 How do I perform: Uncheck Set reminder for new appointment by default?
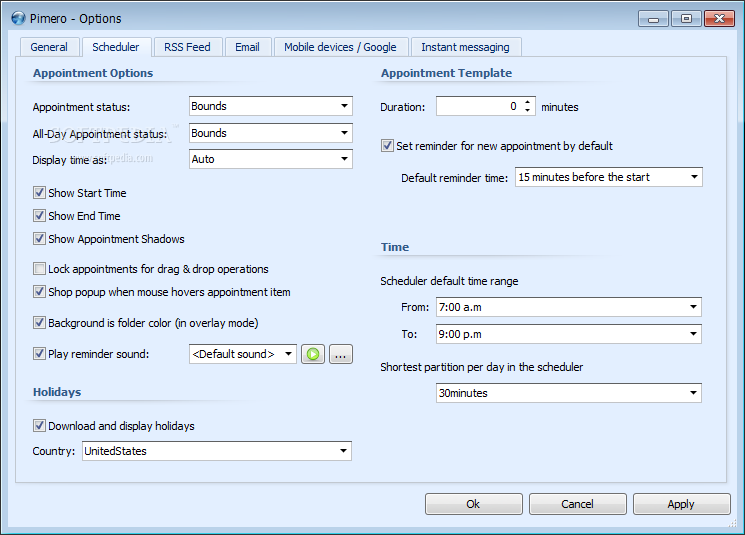coord(387,145)
